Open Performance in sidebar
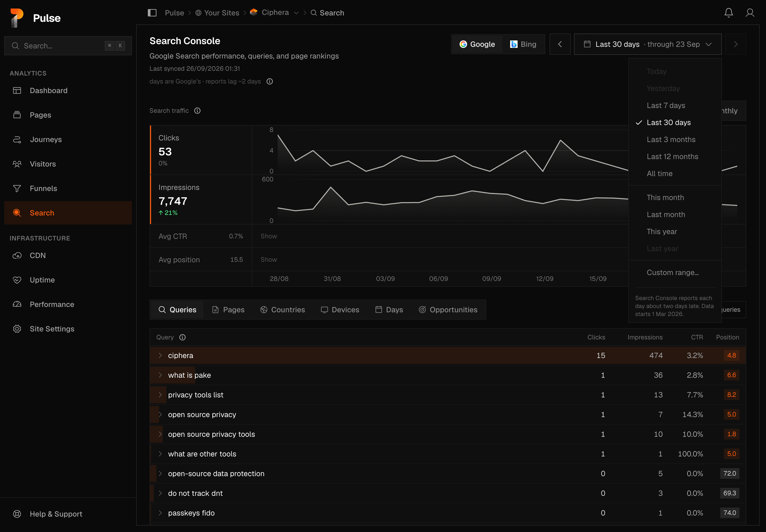 point(68,304)
